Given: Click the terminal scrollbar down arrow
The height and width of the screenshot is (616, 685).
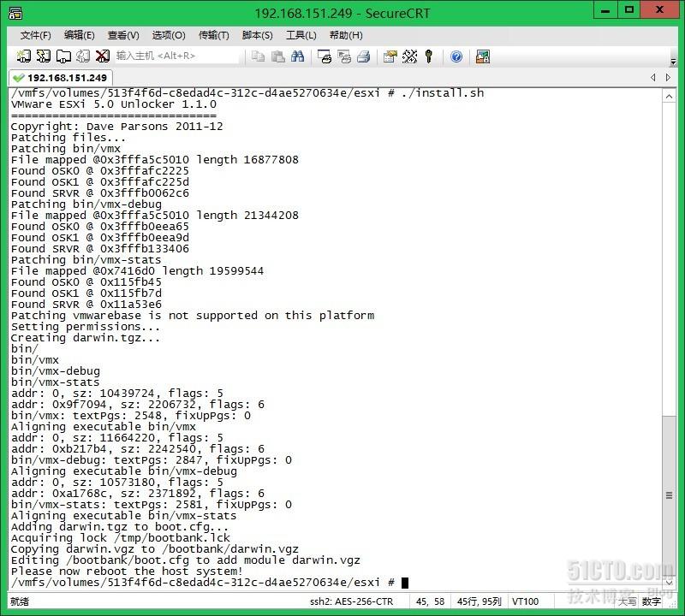Looking at the screenshot, I should (669, 582).
